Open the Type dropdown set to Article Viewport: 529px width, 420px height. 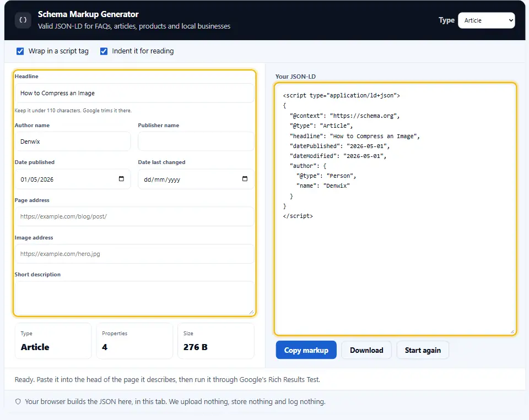487,20
